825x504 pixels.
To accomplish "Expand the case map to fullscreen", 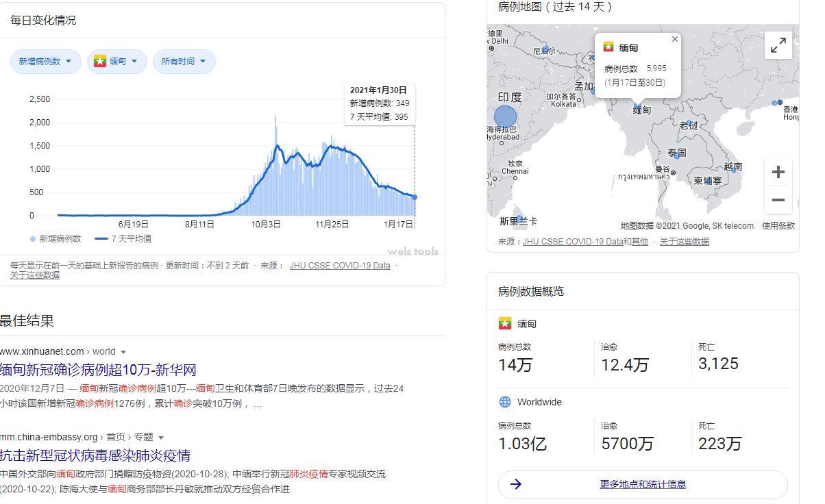I will (x=778, y=45).
